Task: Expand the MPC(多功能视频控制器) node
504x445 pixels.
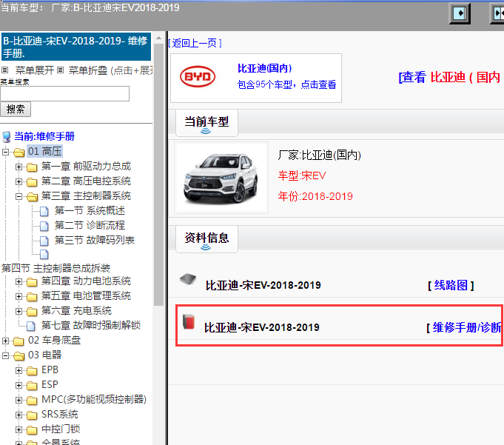Action: pyautogui.click(x=19, y=400)
